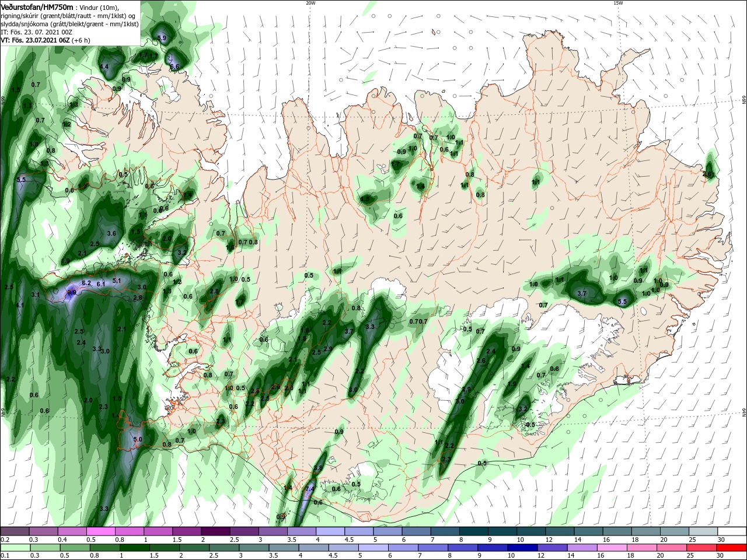The width and height of the screenshot is (747, 560).
Task: Select the pale pink swatch between 16 and 18
Action: point(613,548)
